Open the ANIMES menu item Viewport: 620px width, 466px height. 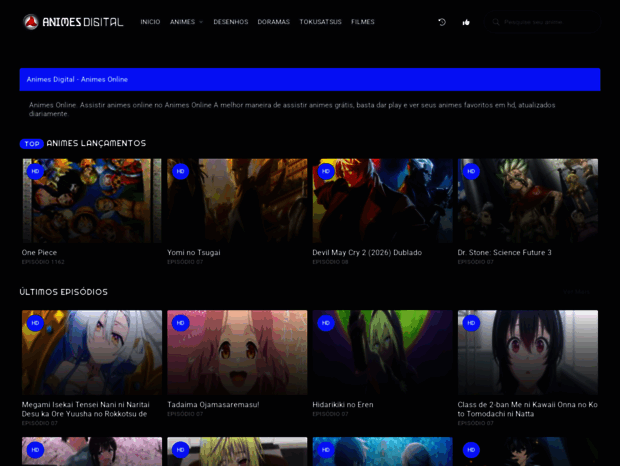click(182, 22)
